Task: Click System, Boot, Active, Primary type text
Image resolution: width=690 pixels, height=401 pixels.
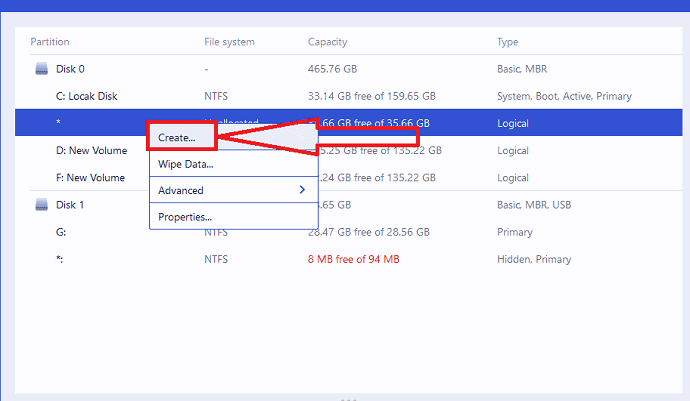Action: [564, 96]
